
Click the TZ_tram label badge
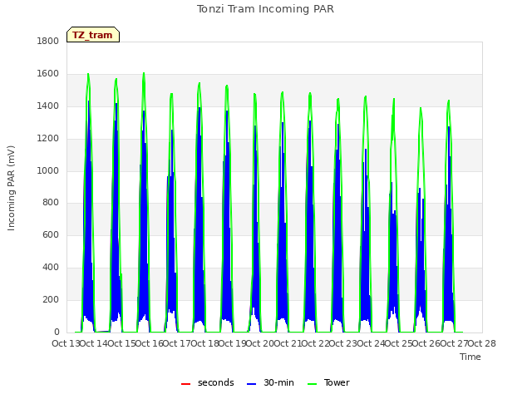tap(93, 35)
